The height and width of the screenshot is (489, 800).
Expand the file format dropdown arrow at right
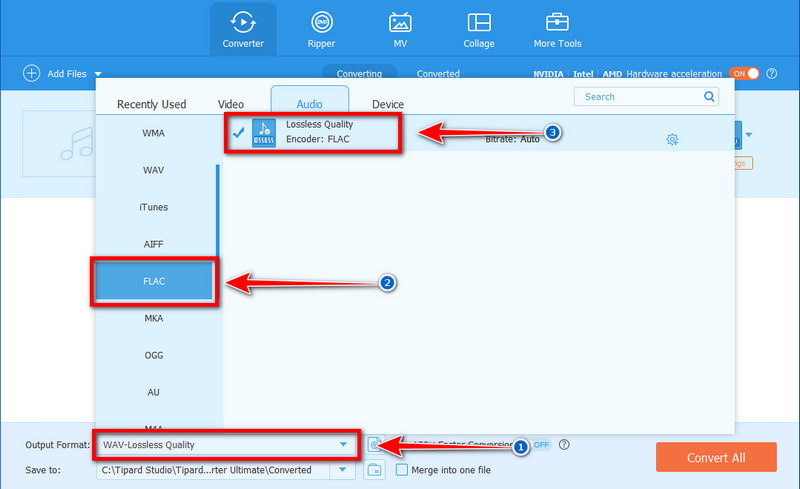(748, 135)
